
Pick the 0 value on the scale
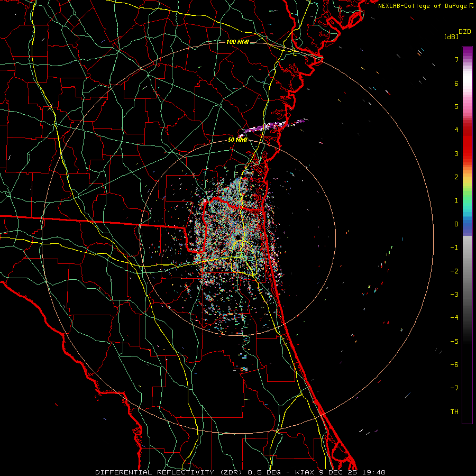pyautogui.click(x=456, y=224)
